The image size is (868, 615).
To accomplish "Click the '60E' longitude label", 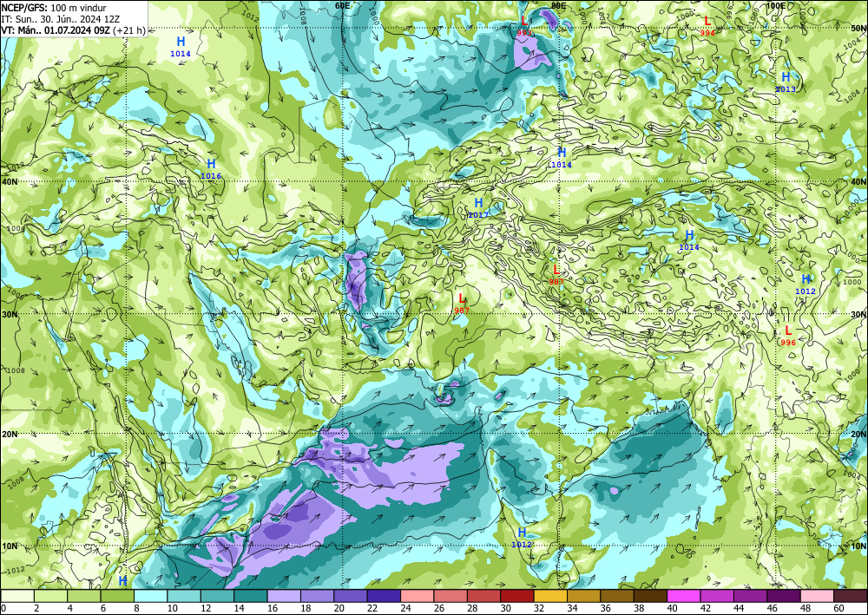I will coord(342,5).
